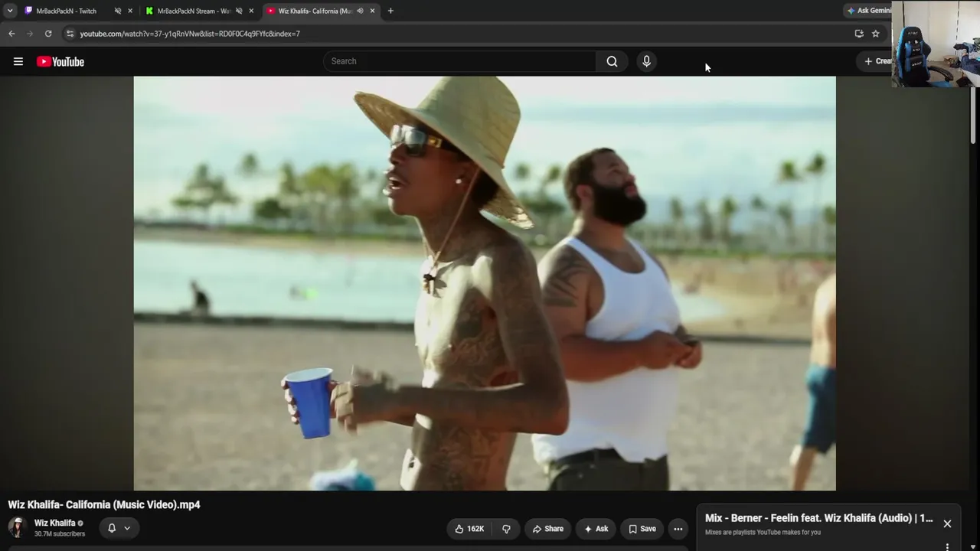The height and width of the screenshot is (551, 980).
Task: Open more actions three-dot menu
Action: pos(678,529)
